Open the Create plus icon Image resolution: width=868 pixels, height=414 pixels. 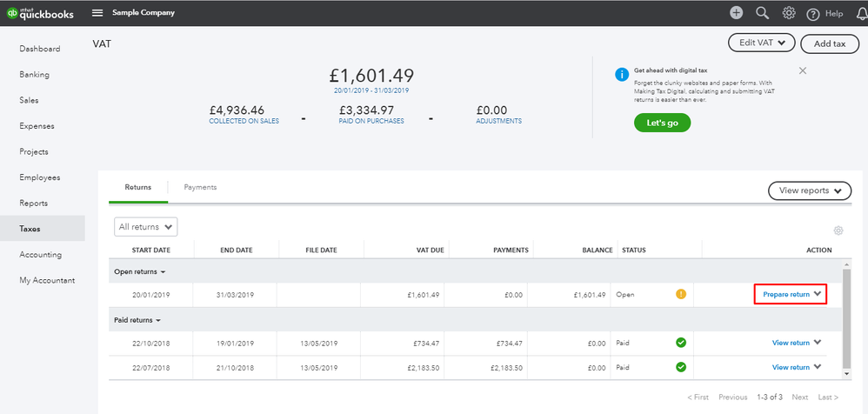tap(736, 13)
